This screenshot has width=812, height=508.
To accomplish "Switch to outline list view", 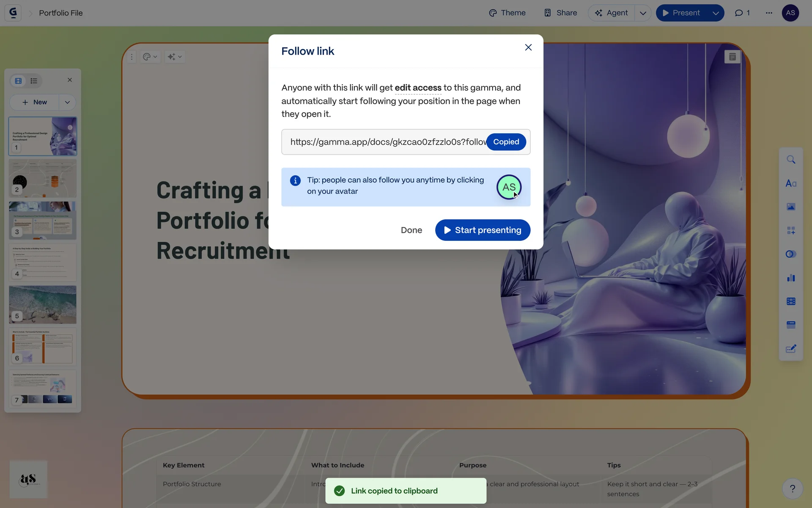I will click(x=34, y=81).
